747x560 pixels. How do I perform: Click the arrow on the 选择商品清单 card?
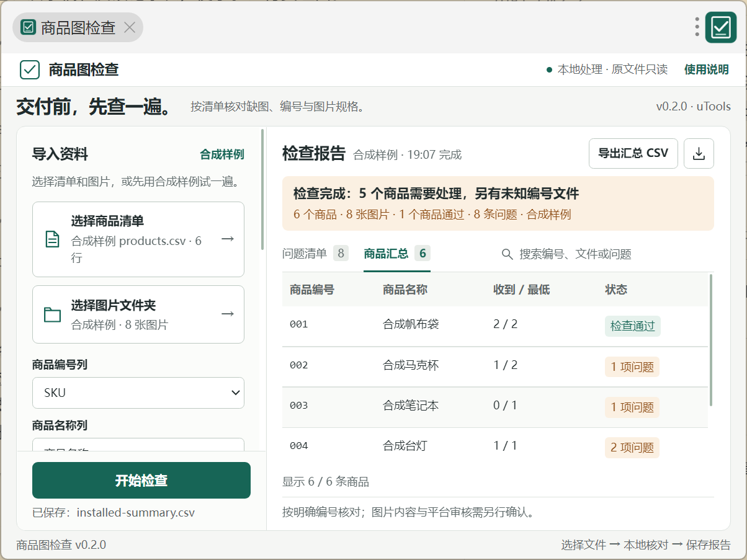[x=227, y=239]
